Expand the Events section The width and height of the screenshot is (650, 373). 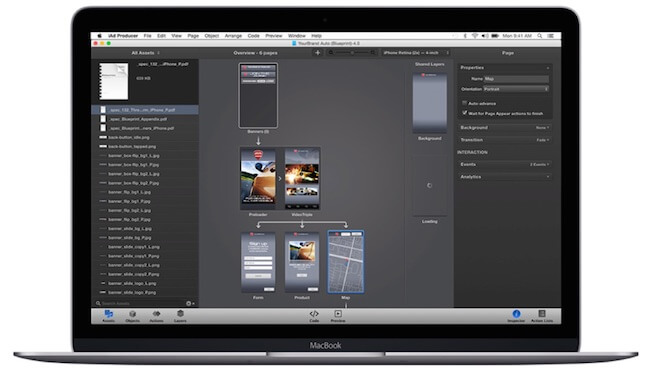[504, 165]
